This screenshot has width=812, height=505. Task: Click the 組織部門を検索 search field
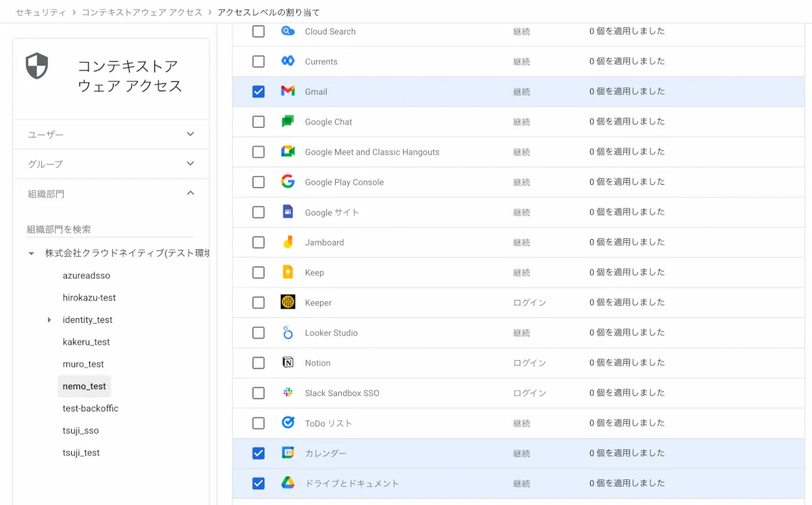coord(110,229)
